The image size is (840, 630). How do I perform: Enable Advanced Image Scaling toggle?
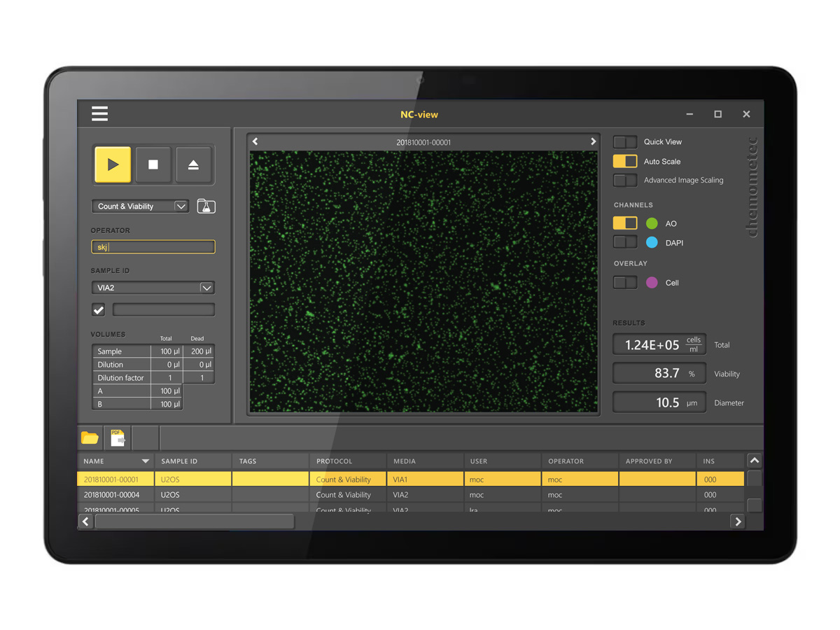[625, 180]
